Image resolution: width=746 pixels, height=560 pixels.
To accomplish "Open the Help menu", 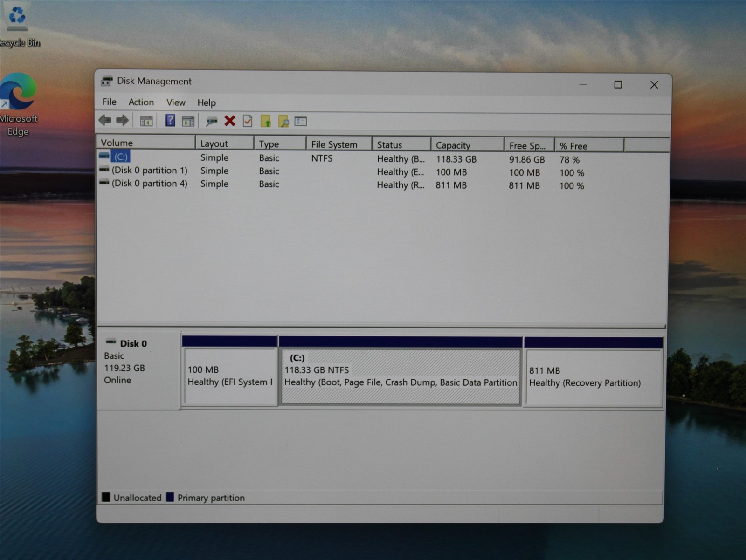I will (206, 103).
